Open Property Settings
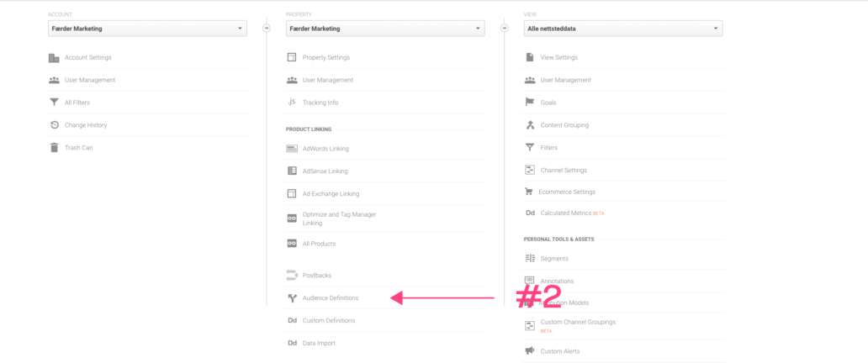Image resolution: width=868 pixels, height=363 pixels. [x=326, y=57]
